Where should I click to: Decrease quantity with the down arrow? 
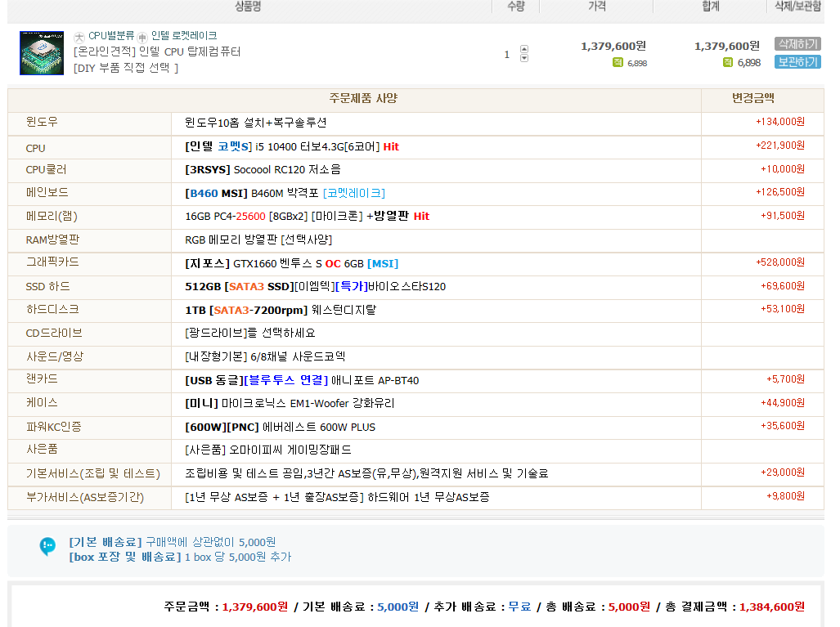point(524,58)
